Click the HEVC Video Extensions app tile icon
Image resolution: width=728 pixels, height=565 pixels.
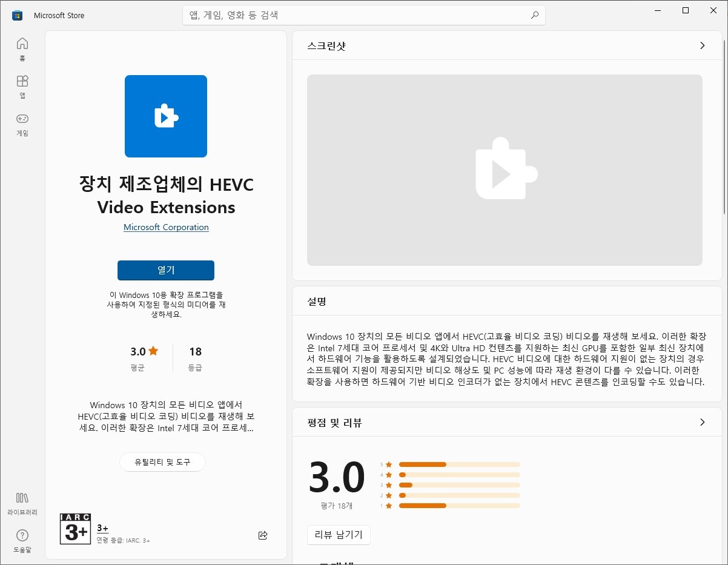tap(166, 116)
